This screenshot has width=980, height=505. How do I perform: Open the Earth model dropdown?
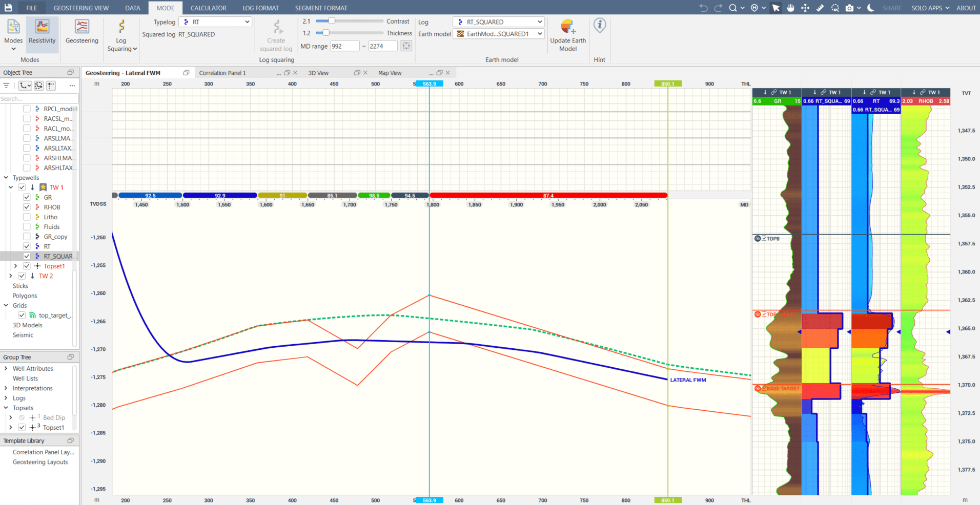point(498,34)
